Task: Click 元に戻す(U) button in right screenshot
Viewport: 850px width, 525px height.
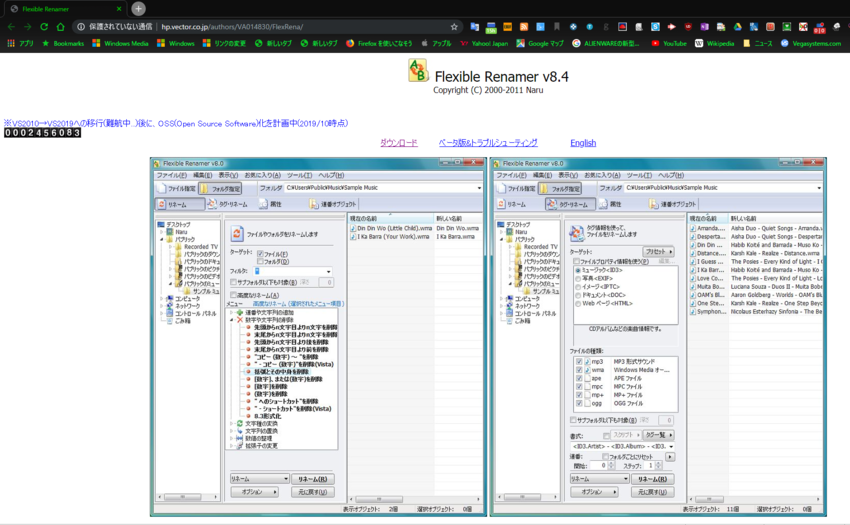Action: [653, 492]
